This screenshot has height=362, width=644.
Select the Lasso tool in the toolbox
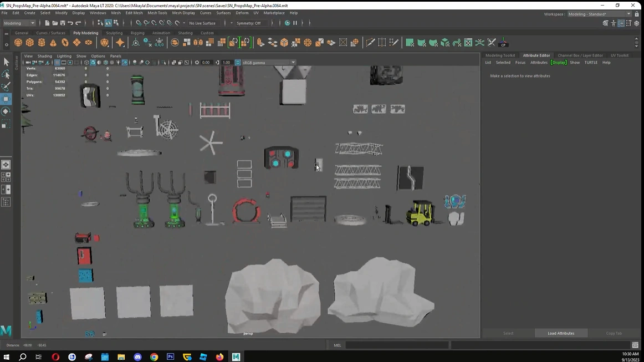[x=6, y=74]
